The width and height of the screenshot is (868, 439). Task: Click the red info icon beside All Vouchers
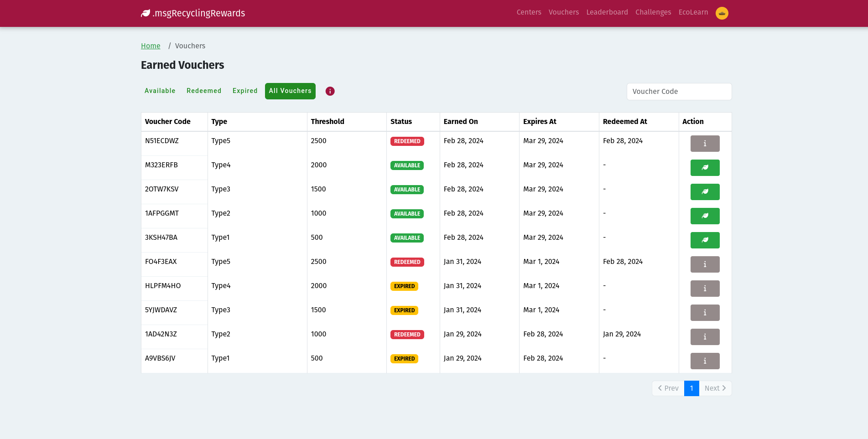point(330,91)
